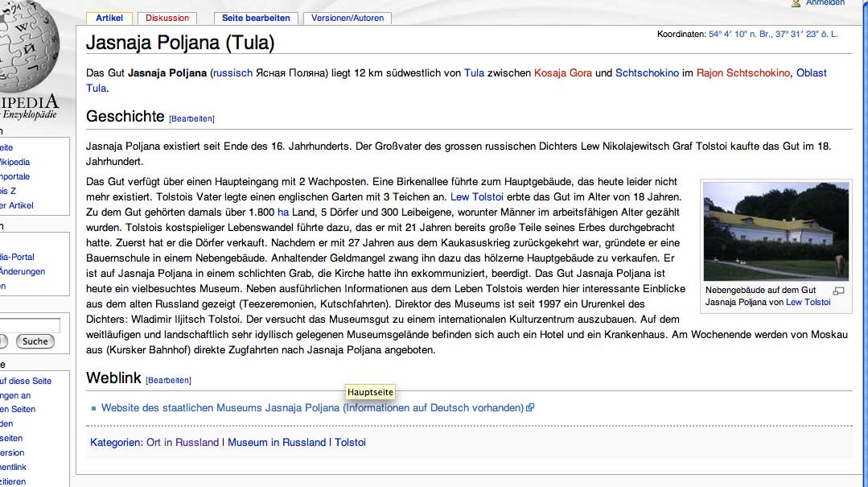Switch to the Diskussion tab
Viewport: 868px width, 487px height.
[168, 18]
